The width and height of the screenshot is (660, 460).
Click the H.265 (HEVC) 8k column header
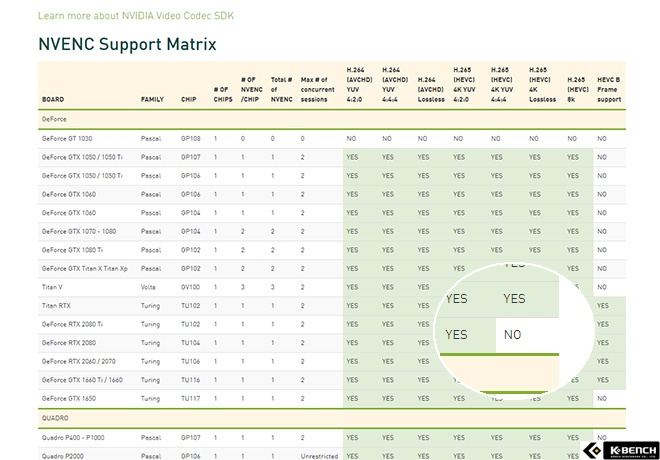coord(578,89)
